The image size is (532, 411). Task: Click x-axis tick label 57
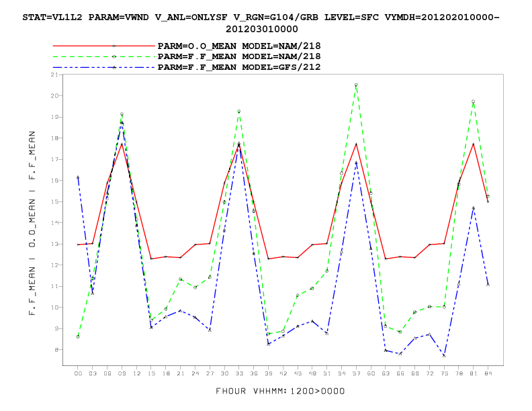356,373
